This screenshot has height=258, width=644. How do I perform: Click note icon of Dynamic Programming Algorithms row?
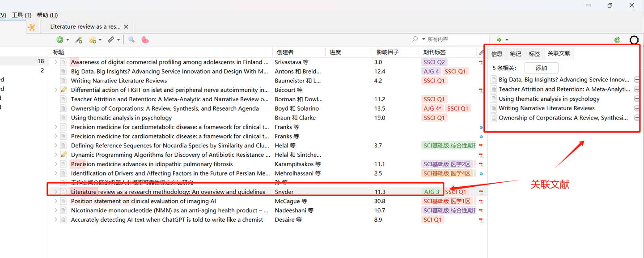64,155
